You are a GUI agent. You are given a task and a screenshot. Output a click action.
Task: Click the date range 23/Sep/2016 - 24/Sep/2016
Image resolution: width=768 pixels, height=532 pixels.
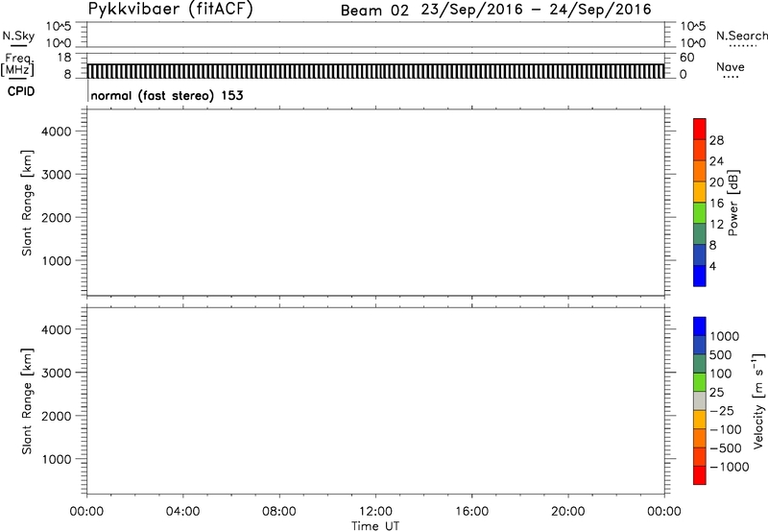pos(536,10)
